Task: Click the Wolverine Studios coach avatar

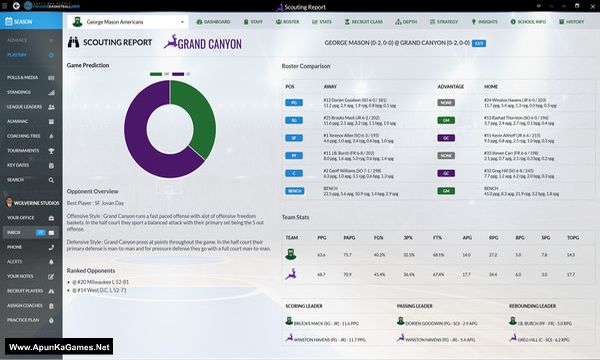Action: point(9,202)
